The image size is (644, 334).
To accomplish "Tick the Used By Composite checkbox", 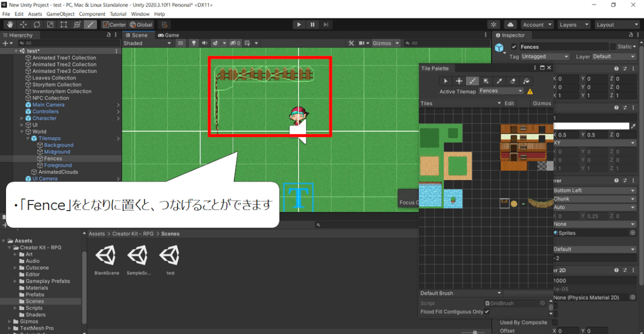I will (x=554, y=322).
